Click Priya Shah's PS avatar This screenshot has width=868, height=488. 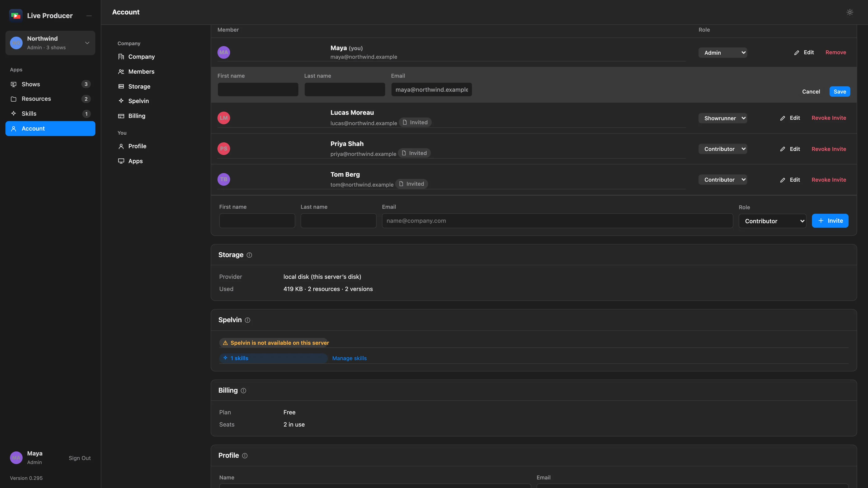pos(224,148)
